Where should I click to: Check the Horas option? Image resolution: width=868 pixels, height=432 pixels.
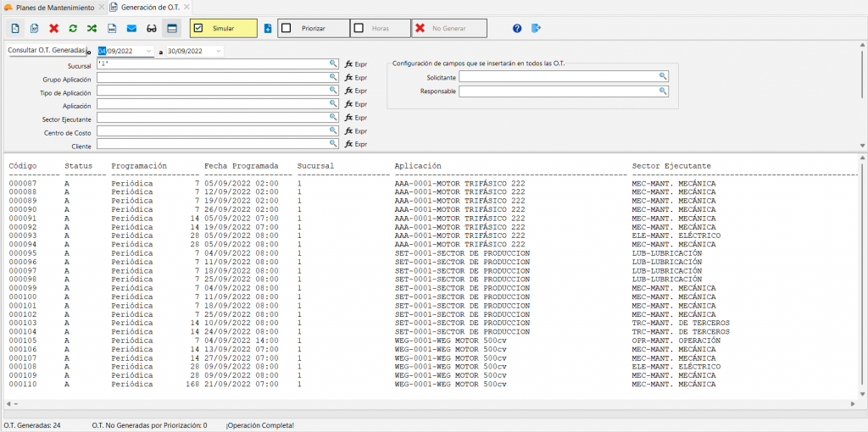(359, 28)
